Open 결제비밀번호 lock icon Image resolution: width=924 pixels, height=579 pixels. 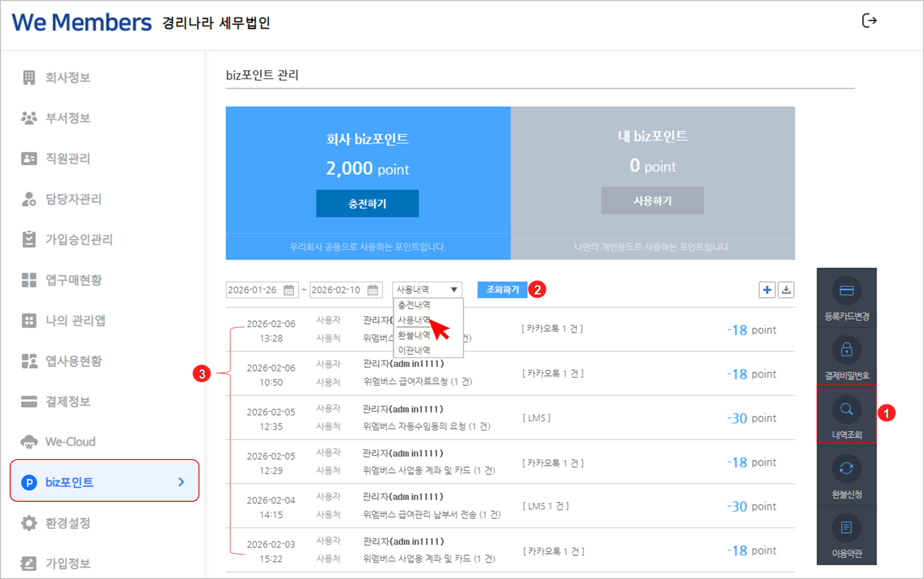pos(846,350)
